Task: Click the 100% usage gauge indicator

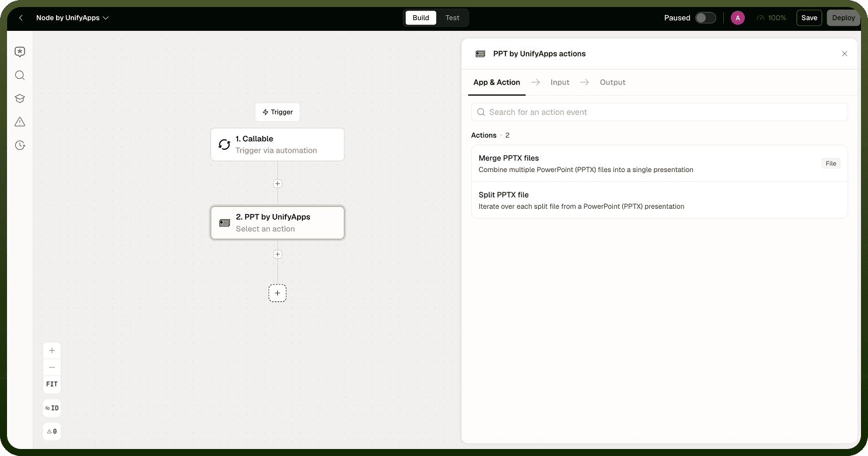Action: (x=771, y=18)
